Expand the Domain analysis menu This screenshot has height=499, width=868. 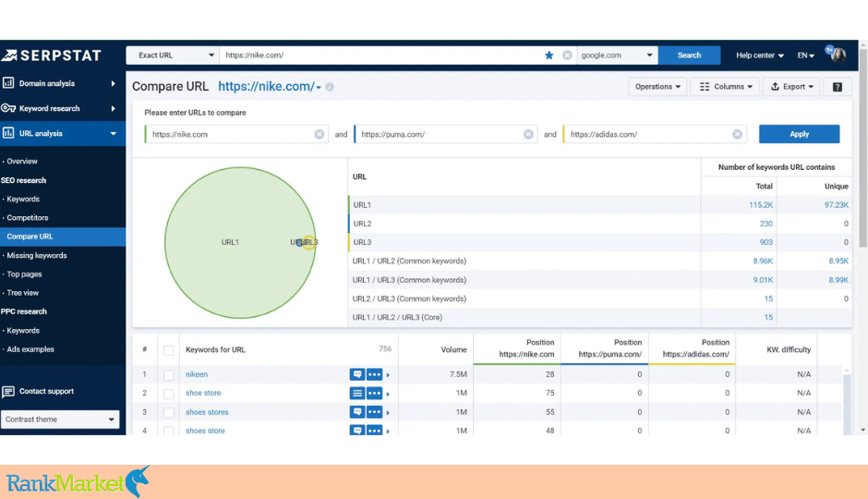pos(113,83)
